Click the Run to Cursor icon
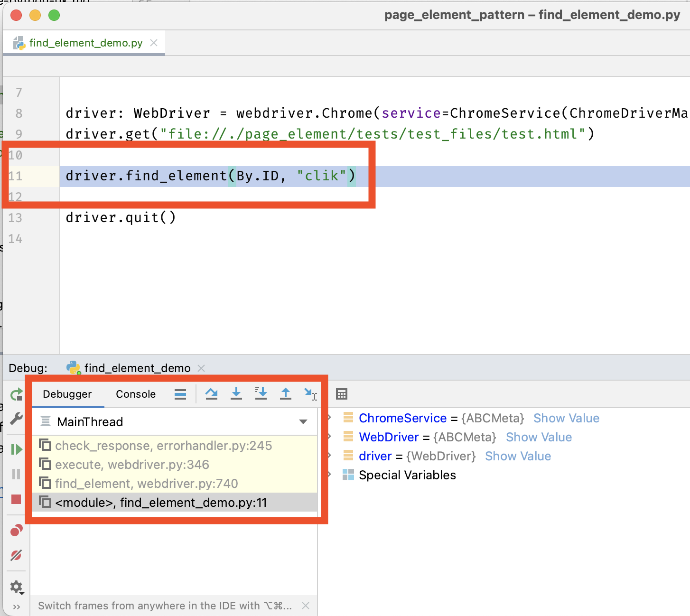690x616 pixels. 310,394
